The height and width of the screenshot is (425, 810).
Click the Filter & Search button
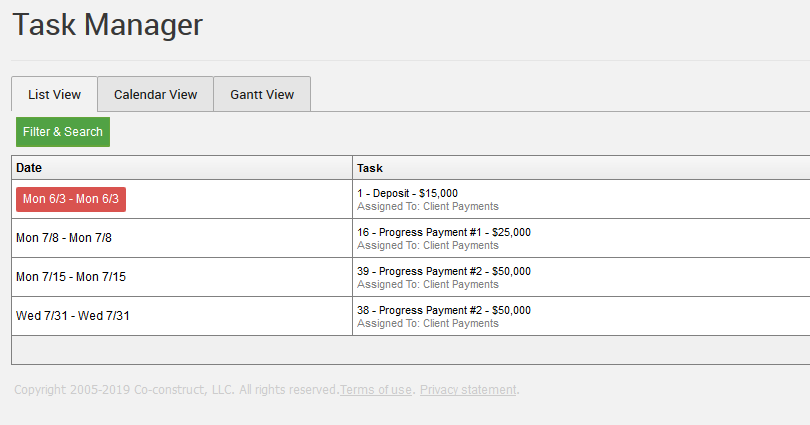coord(63,132)
